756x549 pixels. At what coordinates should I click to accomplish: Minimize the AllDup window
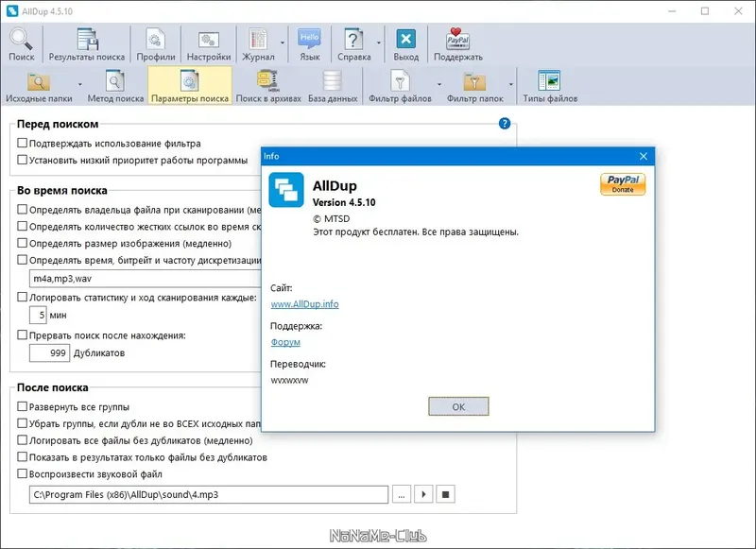tap(672, 11)
